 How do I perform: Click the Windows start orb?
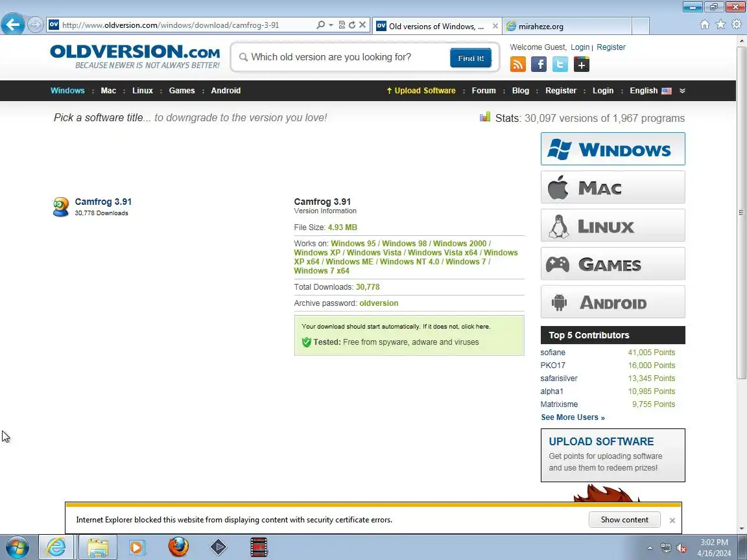coord(17,547)
